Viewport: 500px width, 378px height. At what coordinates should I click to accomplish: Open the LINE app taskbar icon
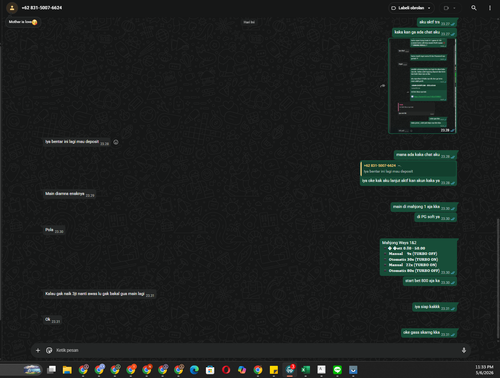point(337,370)
